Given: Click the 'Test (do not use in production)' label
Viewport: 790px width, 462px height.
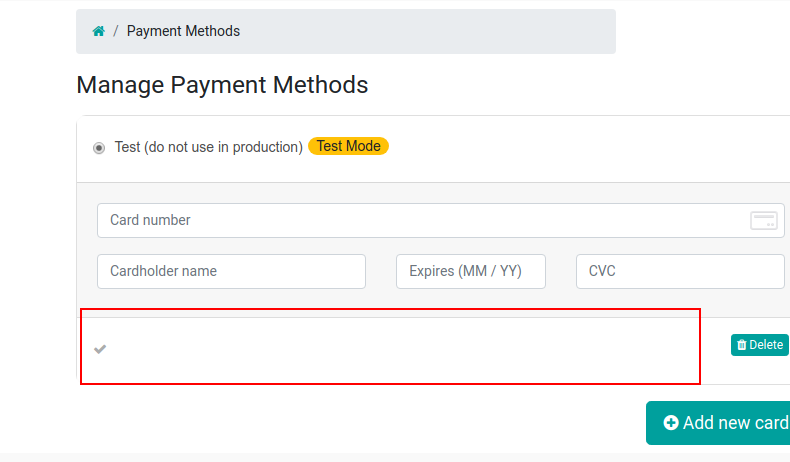Looking at the screenshot, I should pos(208,147).
